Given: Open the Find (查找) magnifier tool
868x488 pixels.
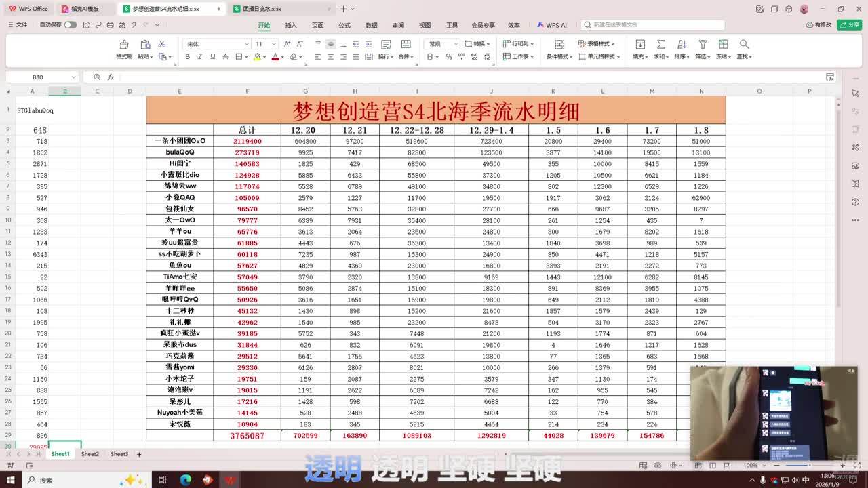Looking at the screenshot, I should 744,45.
